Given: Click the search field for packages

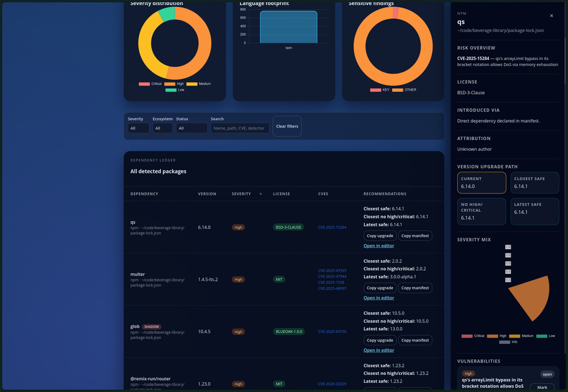Looking at the screenshot, I should pos(240,128).
